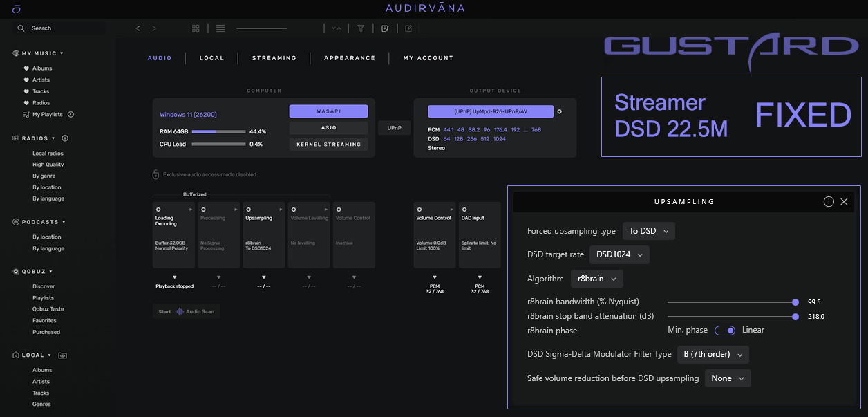The image size is (868, 417).
Task: Click the UPnP output button
Action: 394,128
